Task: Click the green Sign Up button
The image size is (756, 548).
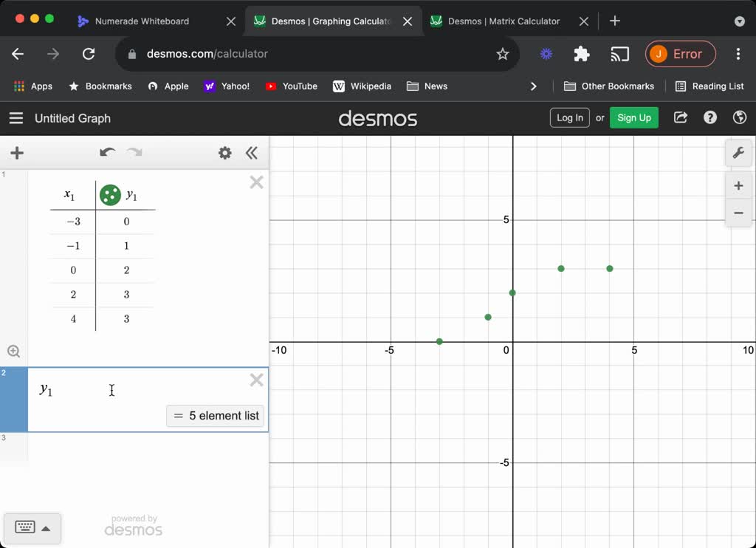Action: pyautogui.click(x=633, y=117)
